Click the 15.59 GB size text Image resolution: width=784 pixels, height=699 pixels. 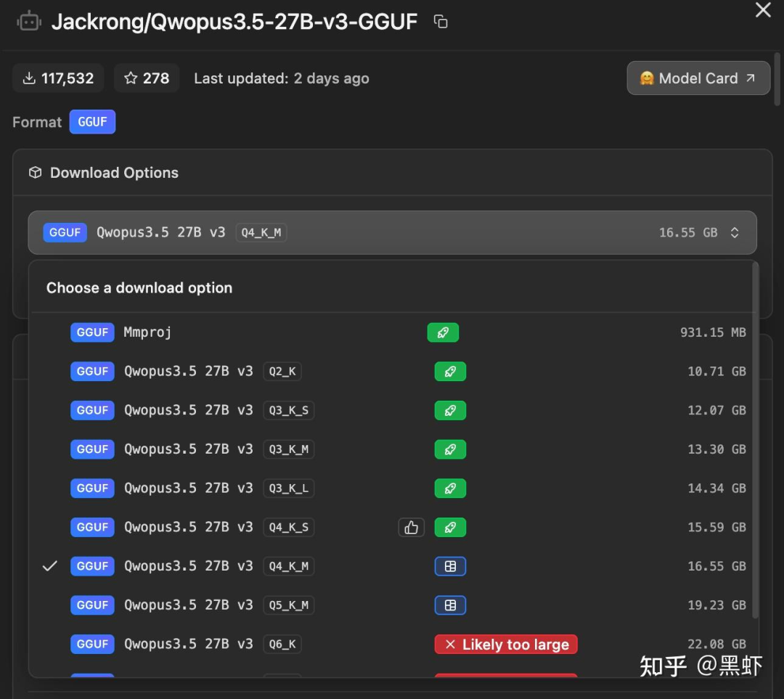point(717,528)
